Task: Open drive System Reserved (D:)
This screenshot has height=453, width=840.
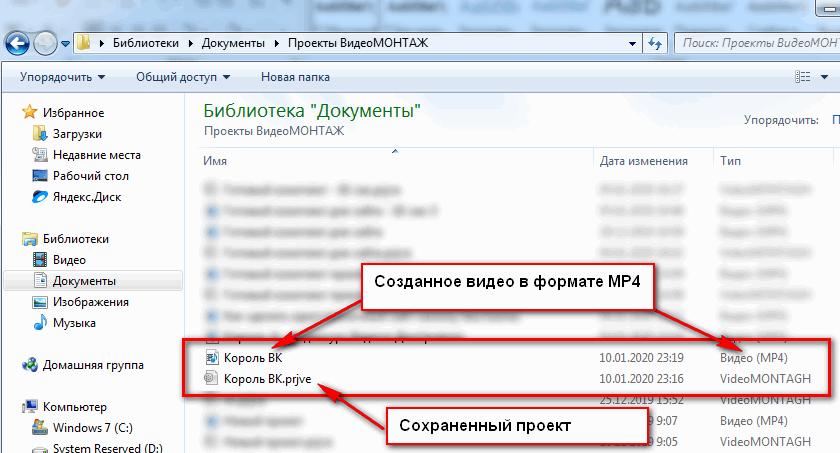Action: coord(107,448)
